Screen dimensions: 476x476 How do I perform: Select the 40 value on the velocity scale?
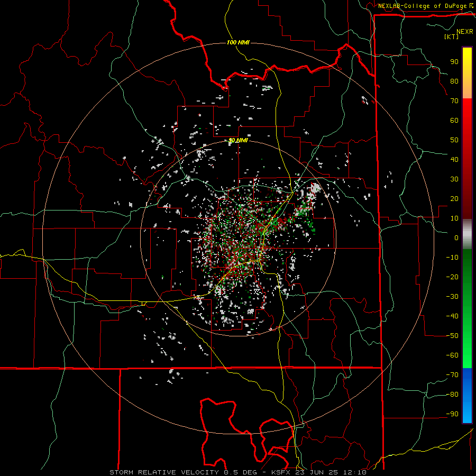point(454,160)
